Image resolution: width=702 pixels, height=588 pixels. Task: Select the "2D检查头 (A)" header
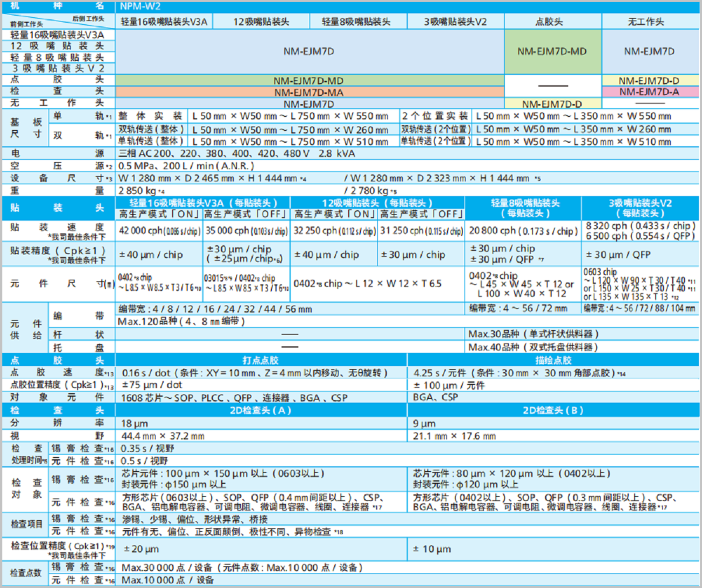(x=261, y=411)
